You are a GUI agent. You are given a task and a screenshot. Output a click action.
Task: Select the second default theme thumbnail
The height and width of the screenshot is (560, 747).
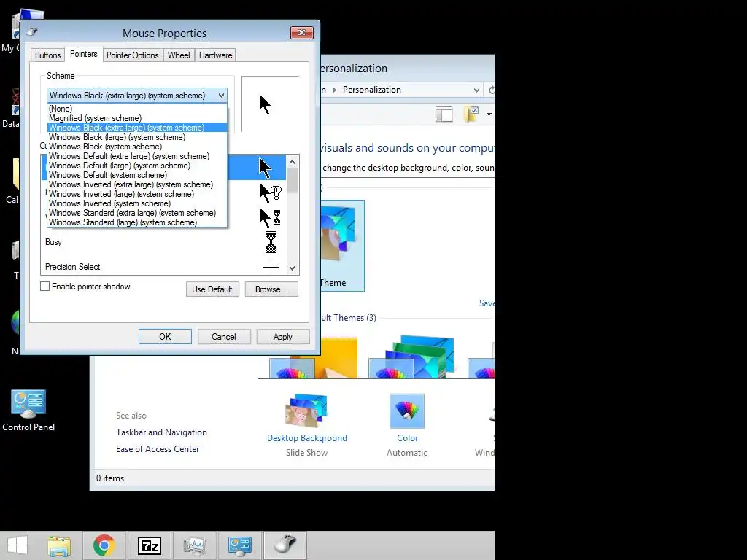pyautogui.click(x=411, y=357)
